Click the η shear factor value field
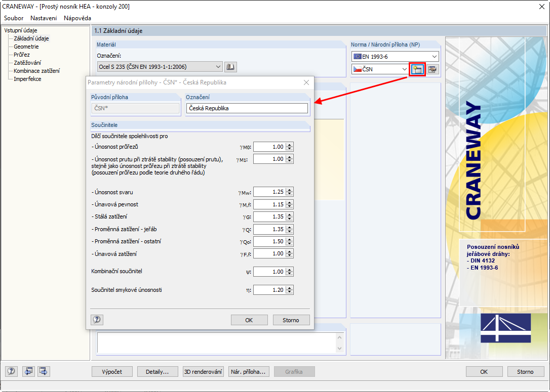This screenshot has width=550, height=392. coord(269,290)
